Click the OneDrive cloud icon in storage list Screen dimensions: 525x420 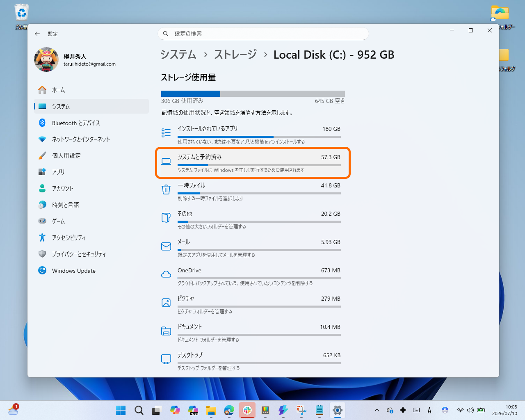coord(166,274)
